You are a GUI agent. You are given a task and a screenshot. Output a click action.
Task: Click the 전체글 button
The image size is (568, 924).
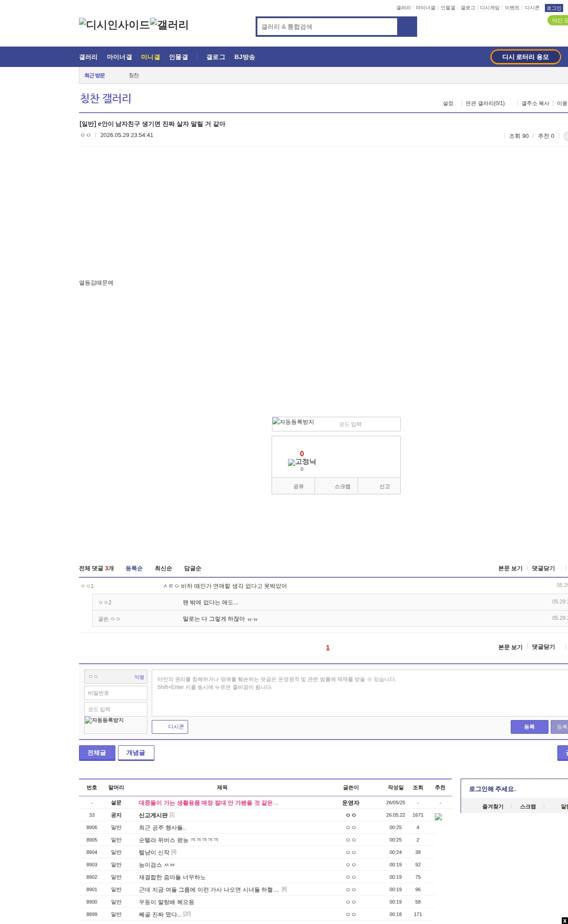click(x=97, y=753)
